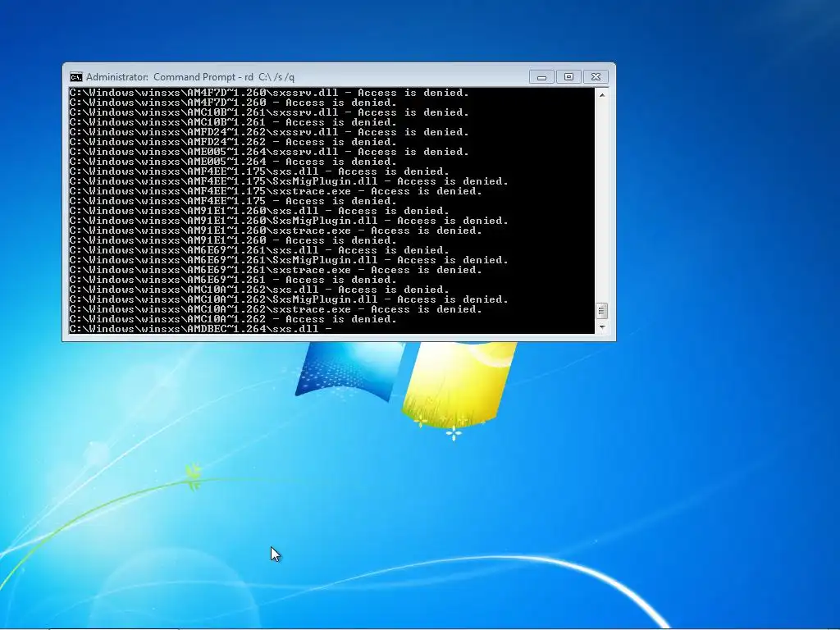Click the line AM4F7D~1.260\sxssrv.dll access denied
Viewport: 840px width, 630px height.
coord(269,93)
